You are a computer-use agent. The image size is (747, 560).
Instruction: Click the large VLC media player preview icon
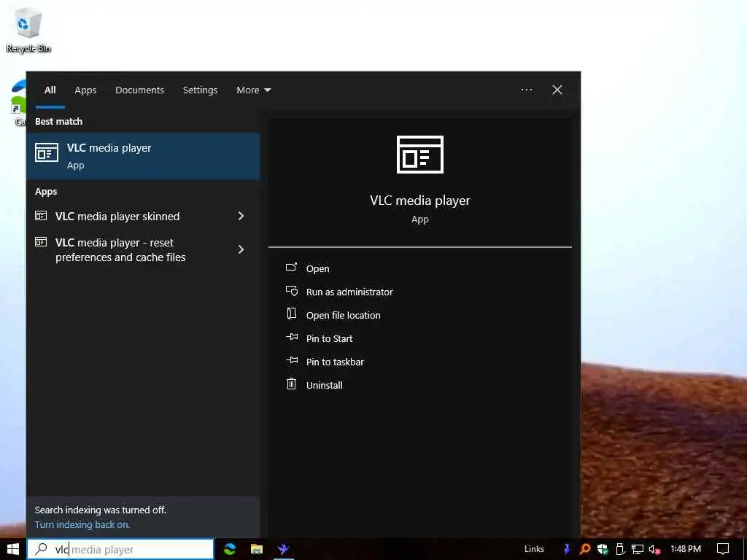pyautogui.click(x=419, y=155)
